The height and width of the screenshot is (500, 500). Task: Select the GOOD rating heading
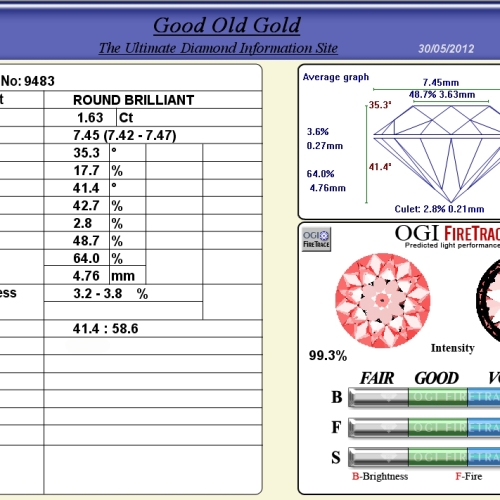click(x=437, y=378)
